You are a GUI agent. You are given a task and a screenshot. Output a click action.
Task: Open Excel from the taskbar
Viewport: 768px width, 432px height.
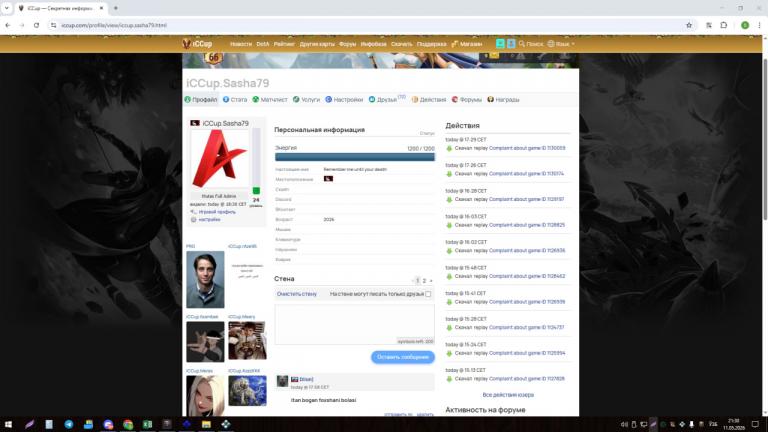tap(147, 424)
